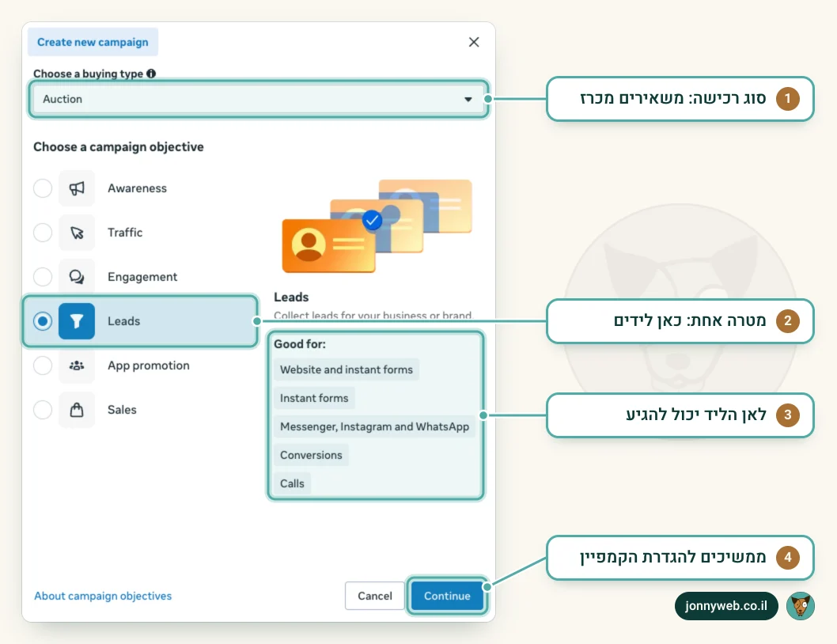This screenshot has width=837, height=644.
Task: Click the info icon beside buying type
Action: tap(151, 74)
